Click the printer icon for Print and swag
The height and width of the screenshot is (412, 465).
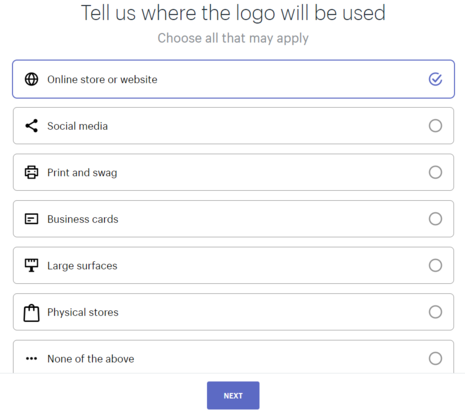pos(32,172)
